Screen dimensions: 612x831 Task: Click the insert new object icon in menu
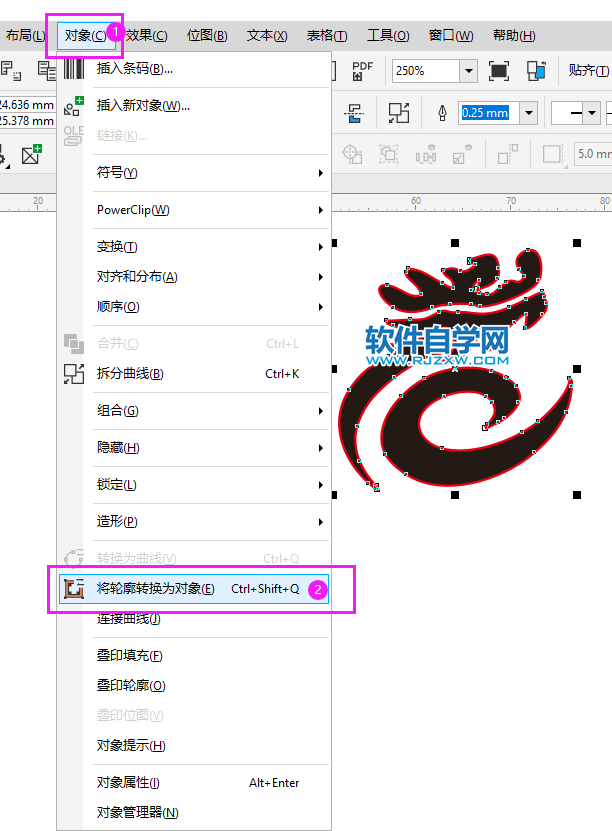[x=74, y=105]
